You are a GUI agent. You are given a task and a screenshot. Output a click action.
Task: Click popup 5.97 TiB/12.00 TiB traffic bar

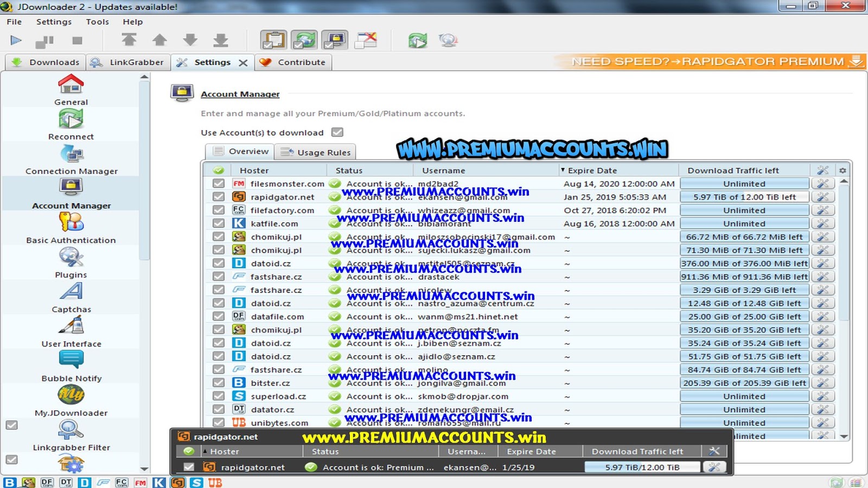pos(642,467)
